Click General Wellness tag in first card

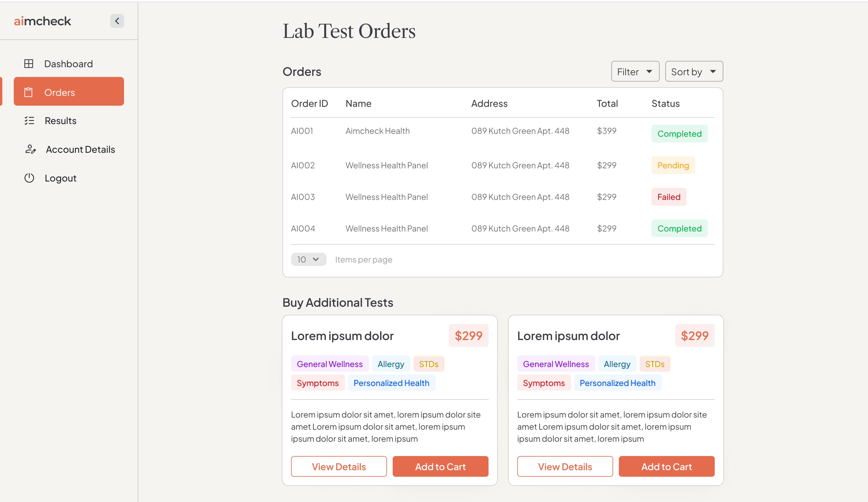tap(330, 364)
